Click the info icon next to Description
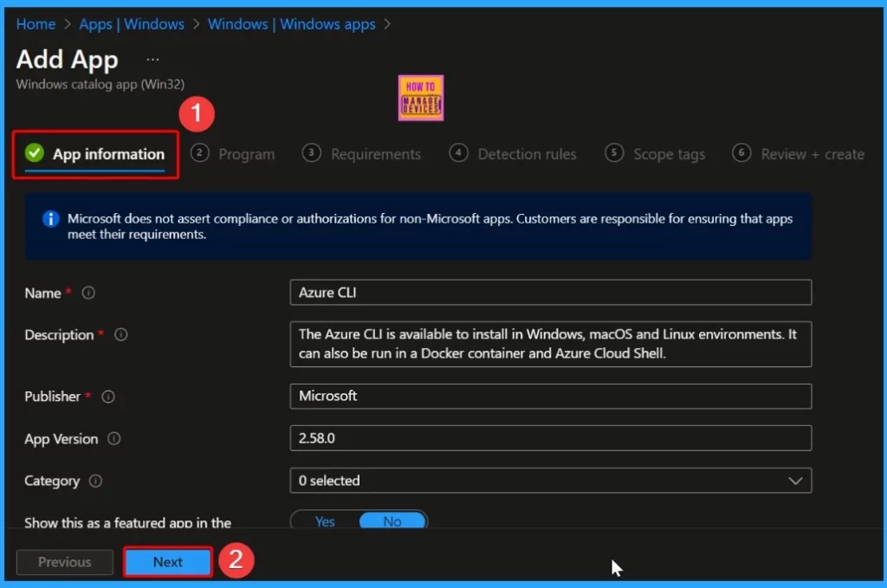 [121, 335]
